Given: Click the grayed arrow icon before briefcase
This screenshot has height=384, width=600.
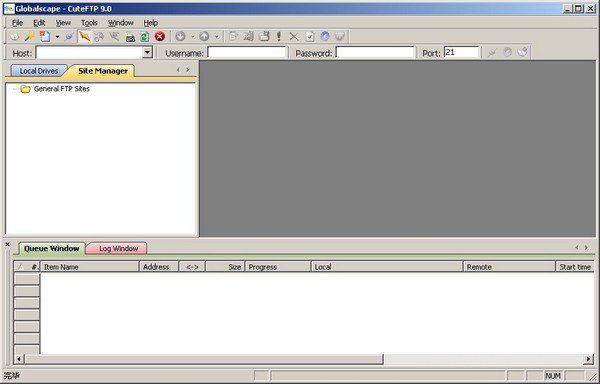Looking at the screenshot, I should click(114, 37).
